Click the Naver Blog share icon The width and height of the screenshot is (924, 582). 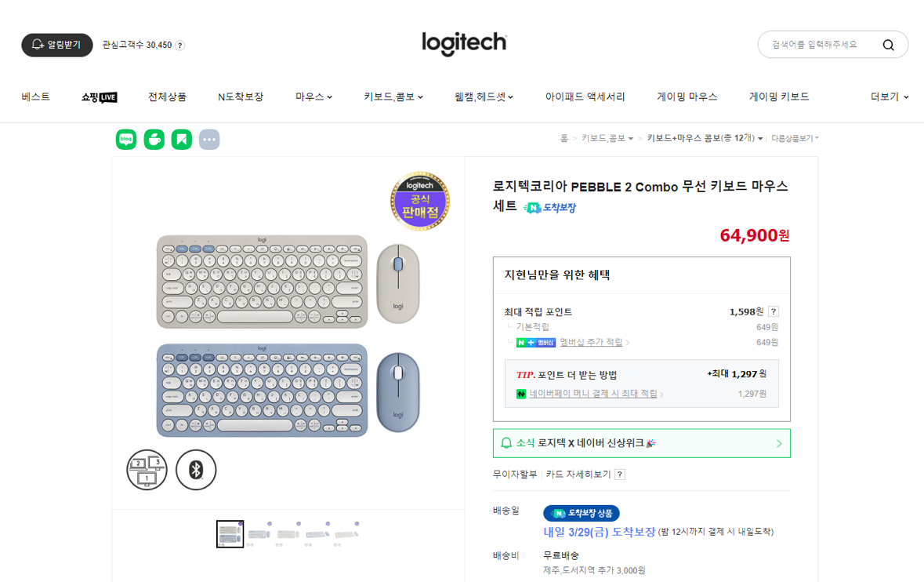coord(125,139)
